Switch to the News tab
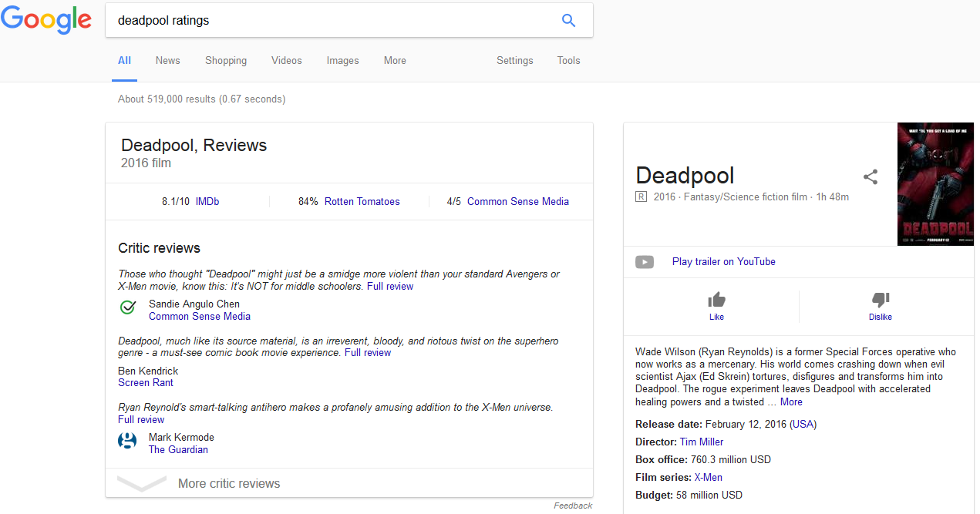Viewport: 980px width, 514px height. 167,61
